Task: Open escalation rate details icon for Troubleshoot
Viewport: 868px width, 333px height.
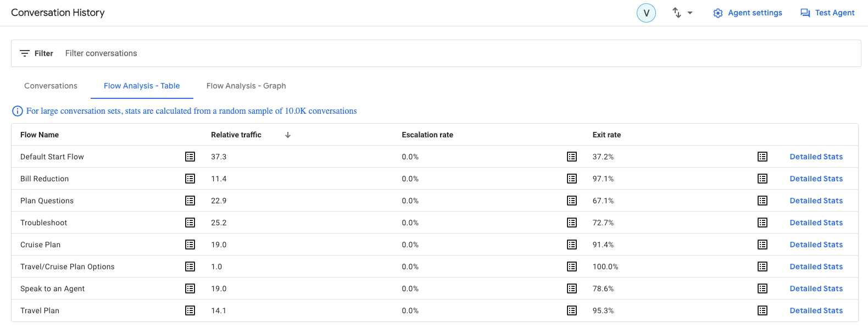Action: tap(571, 223)
